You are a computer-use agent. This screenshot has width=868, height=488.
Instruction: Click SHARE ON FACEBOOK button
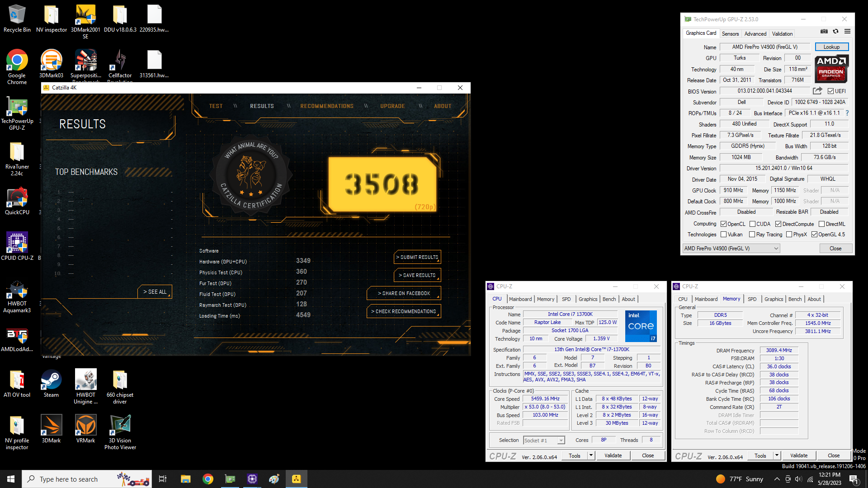pos(404,293)
